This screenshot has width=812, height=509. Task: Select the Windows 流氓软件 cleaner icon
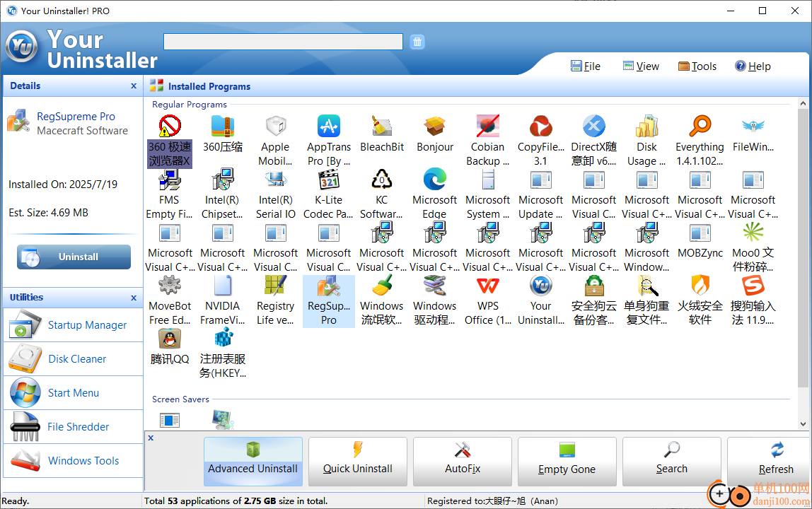[382, 286]
